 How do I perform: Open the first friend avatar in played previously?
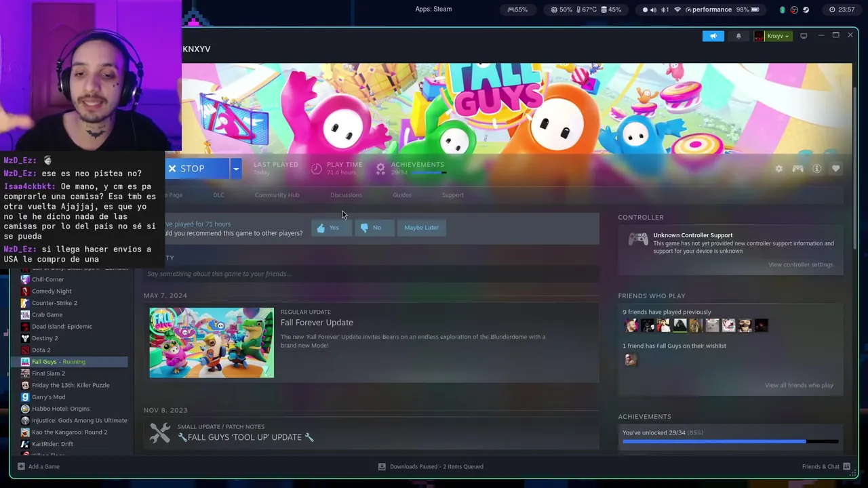tap(631, 325)
